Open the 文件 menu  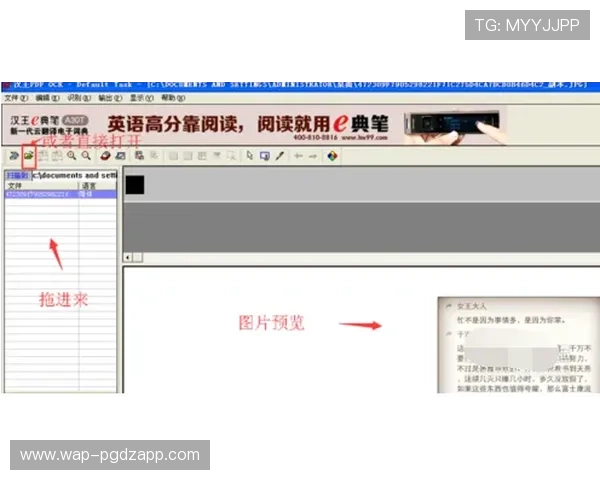click(x=16, y=98)
